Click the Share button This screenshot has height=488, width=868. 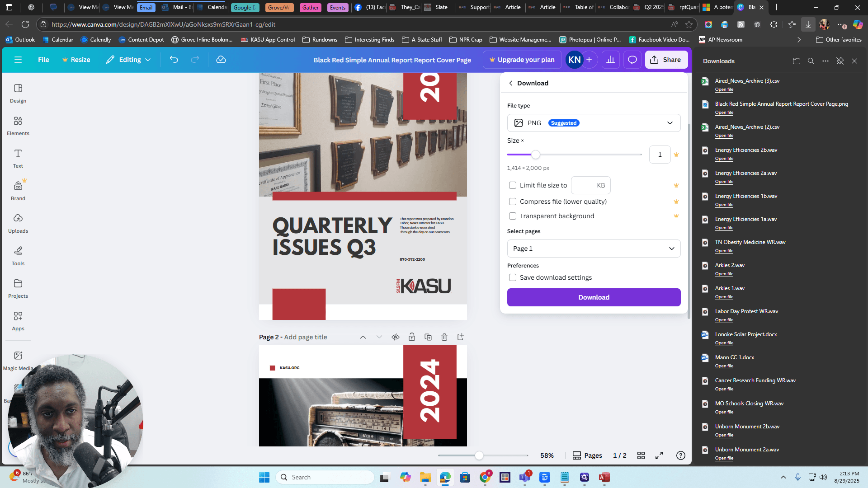666,60
